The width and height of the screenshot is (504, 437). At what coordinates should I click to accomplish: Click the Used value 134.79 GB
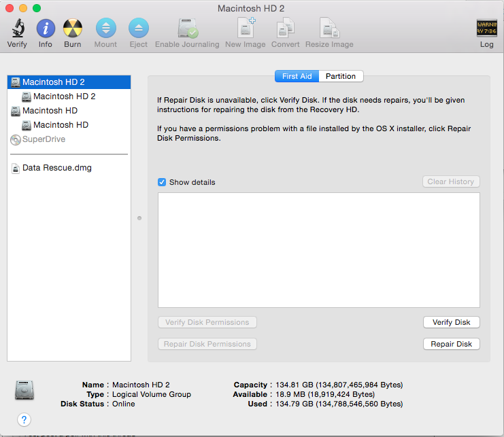point(339,404)
